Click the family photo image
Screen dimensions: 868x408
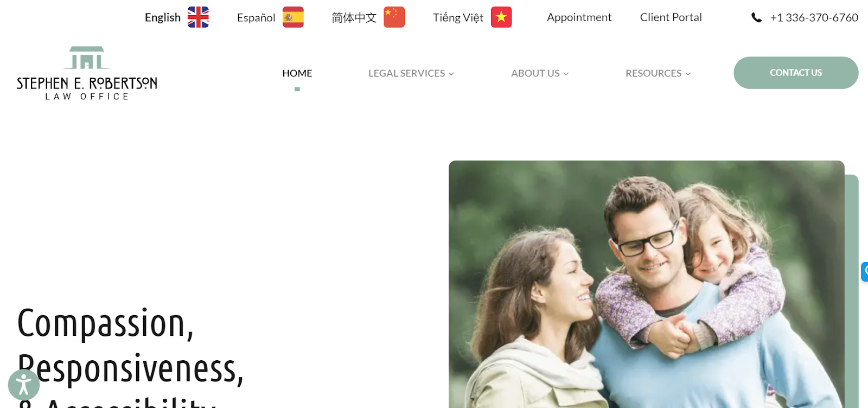[x=647, y=284]
